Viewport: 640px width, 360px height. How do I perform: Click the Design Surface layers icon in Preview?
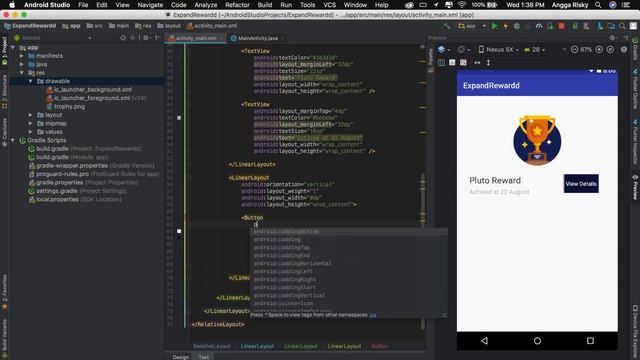click(442, 49)
